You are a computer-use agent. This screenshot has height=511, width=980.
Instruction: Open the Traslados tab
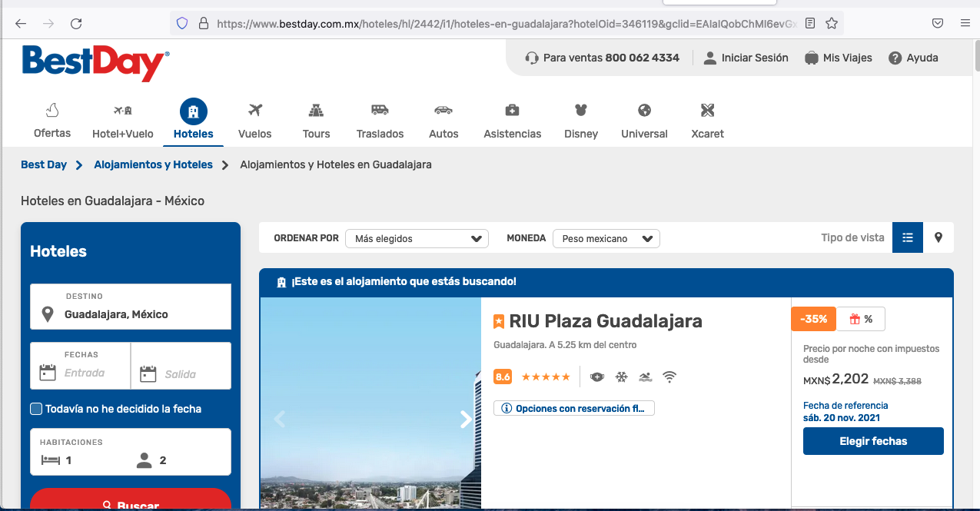coord(380,121)
